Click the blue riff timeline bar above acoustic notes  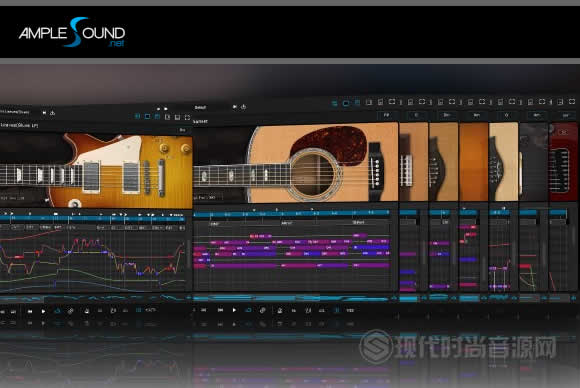coord(291,213)
